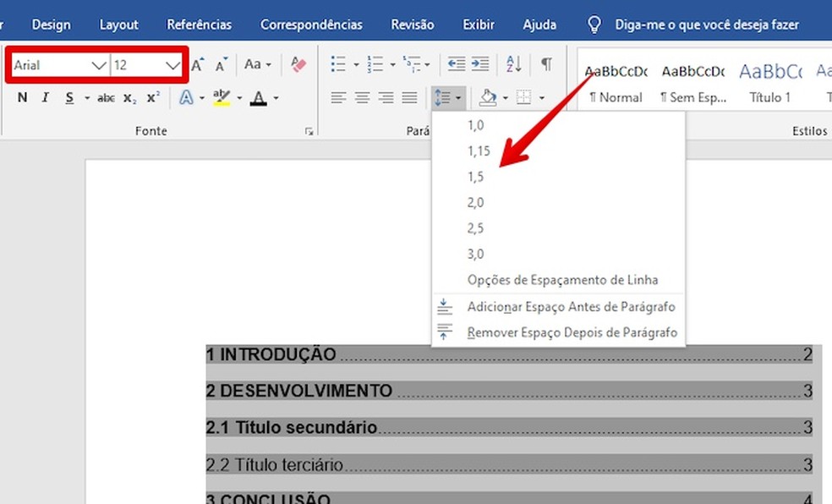The width and height of the screenshot is (832, 504).
Task: Switch to the Exibir ribbon tab
Action: (x=478, y=25)
